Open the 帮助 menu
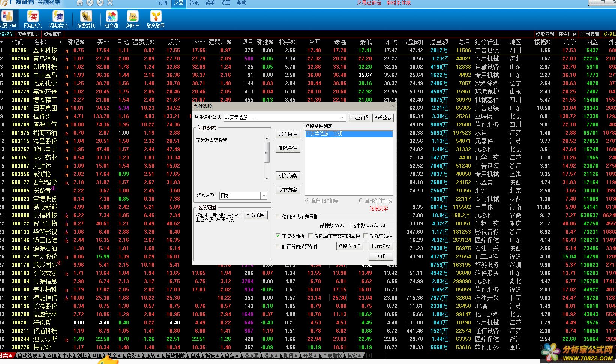Screen dimensions: 616x364 (241, 3)
